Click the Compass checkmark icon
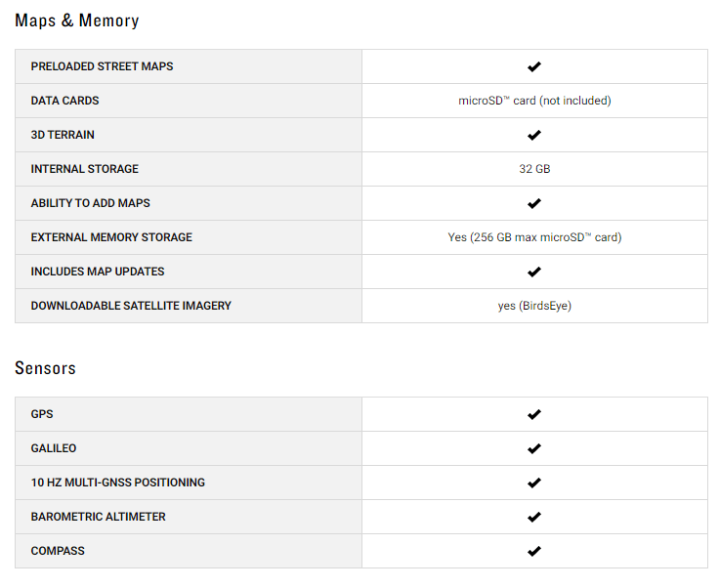Screen dimensions: 720x588 pos(534,551)
